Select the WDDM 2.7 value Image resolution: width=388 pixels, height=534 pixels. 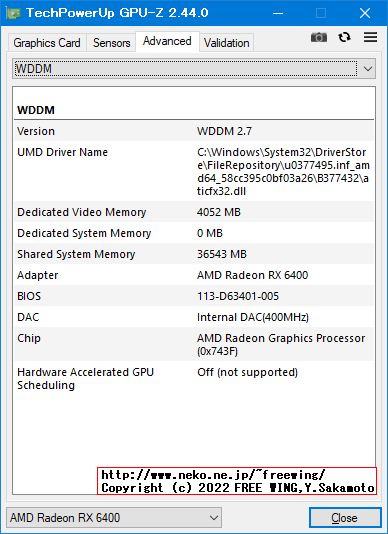224,131
